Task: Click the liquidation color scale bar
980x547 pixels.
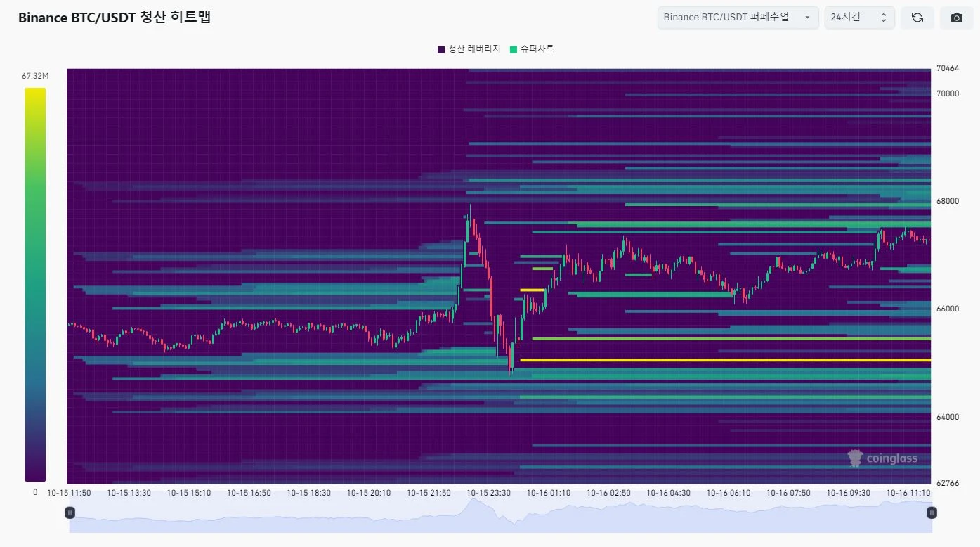Action: [35, 284]
